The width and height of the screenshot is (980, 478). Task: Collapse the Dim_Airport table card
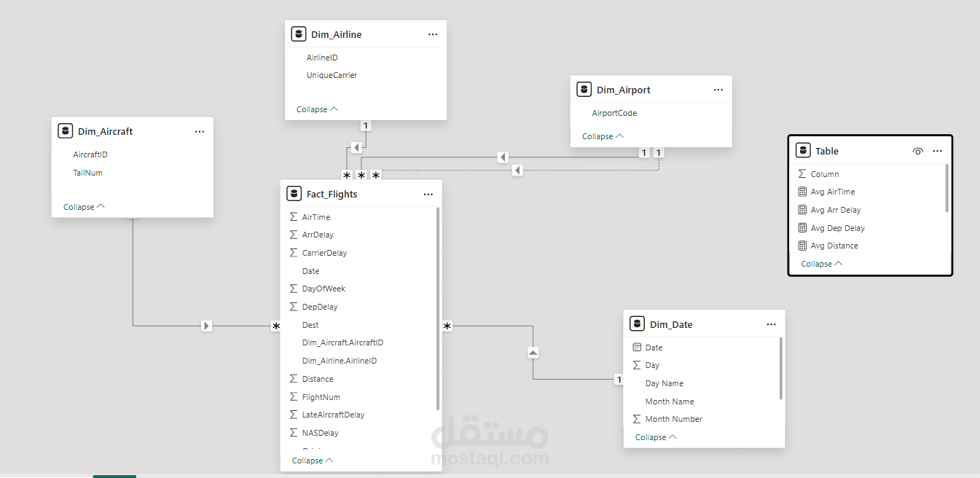(603, 136)
